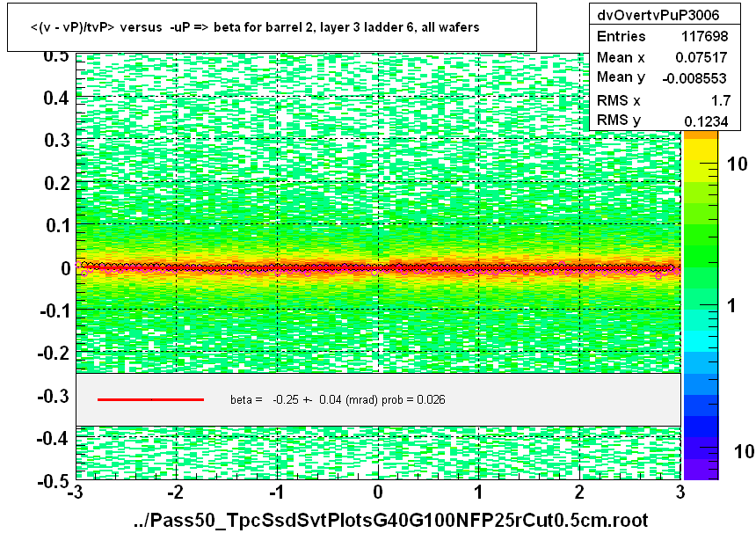Click x-axis label 1
The height and width of the screenshot is (533, 756).
(478, 493)
